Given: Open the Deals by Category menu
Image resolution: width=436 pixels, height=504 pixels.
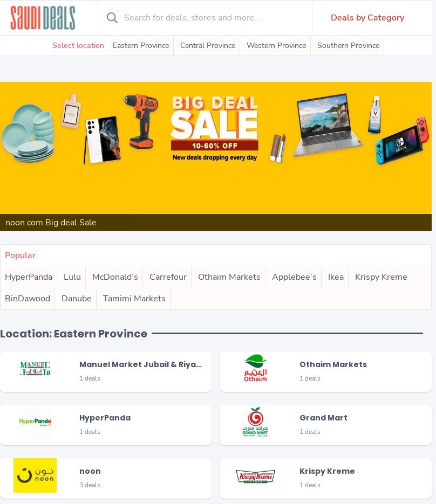Looking at the screenshot, I should click(x=367, y=18).
